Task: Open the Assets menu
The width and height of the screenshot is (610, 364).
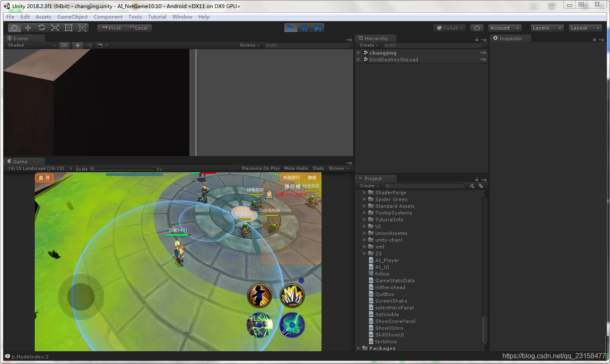Action: pyautogui.click(x=43, y=17)
